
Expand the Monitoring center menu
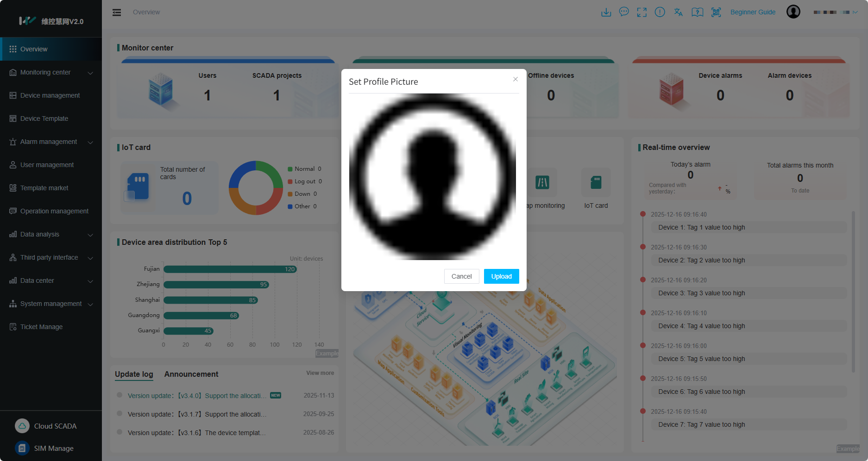(51, 72)
